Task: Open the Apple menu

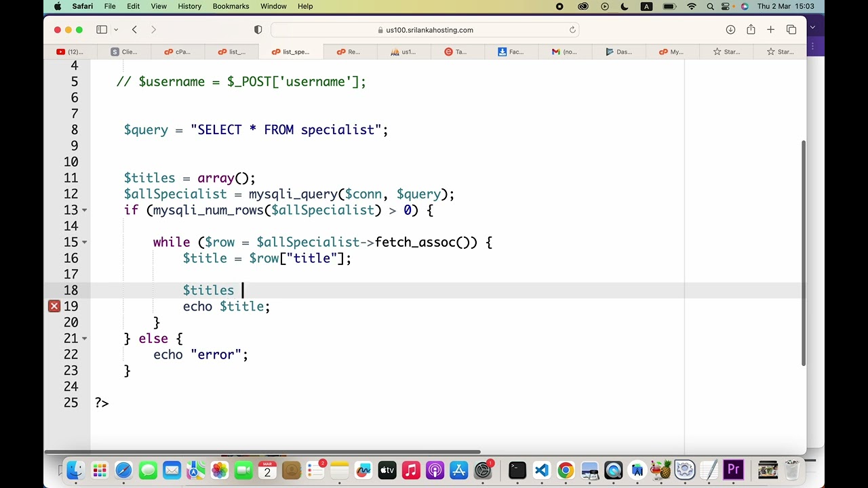Action: 58,6
